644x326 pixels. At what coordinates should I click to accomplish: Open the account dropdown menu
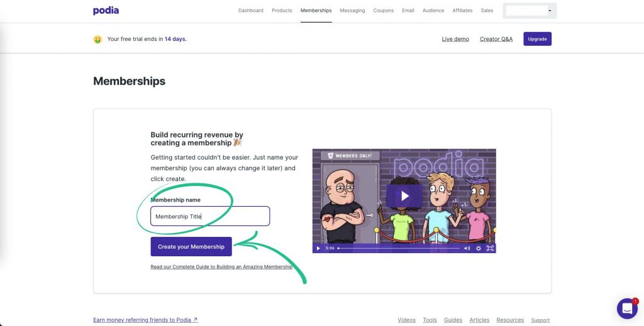point(530,11)
